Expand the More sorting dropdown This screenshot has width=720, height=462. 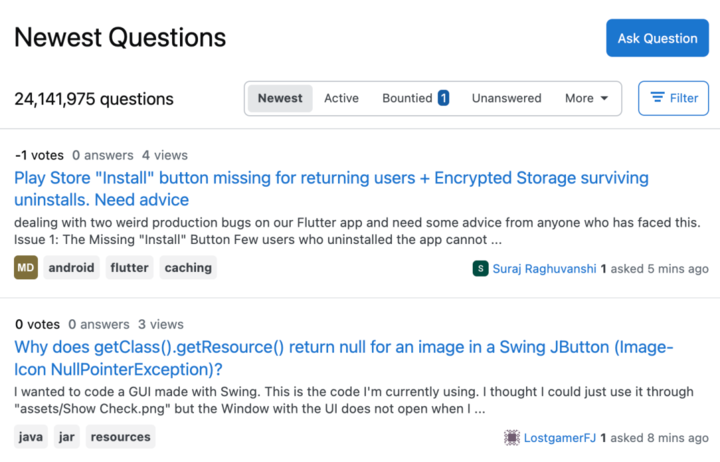586,98
